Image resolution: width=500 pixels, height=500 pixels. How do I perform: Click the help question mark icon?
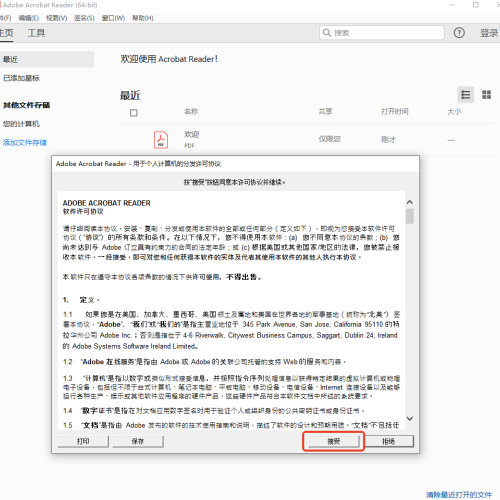(459, 33)
